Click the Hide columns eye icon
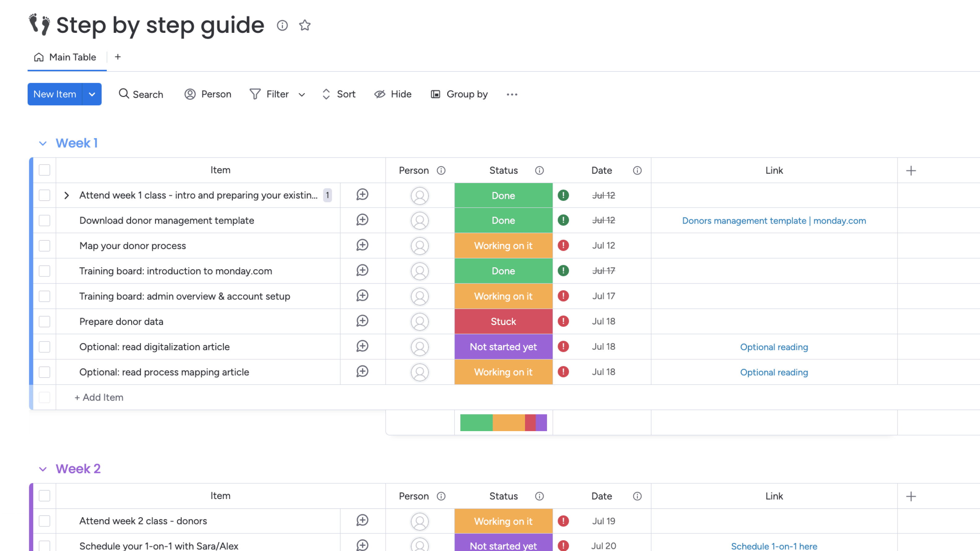Screen dimensions: 980x551 click(380, 94)
